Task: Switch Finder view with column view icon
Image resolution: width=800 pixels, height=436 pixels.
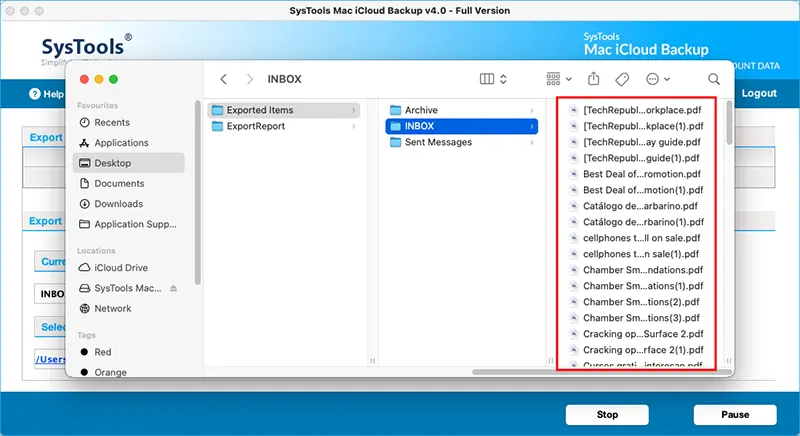Action: (x=487, y=79)
